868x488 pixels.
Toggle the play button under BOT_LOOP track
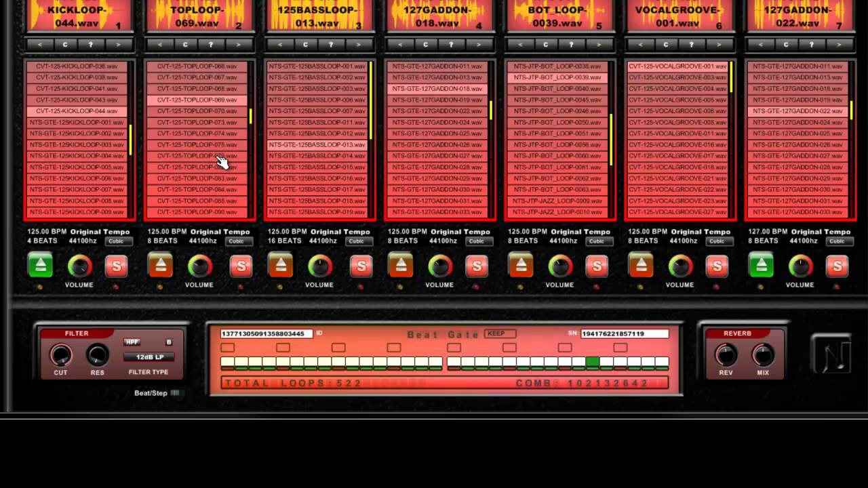pos(521,265)
